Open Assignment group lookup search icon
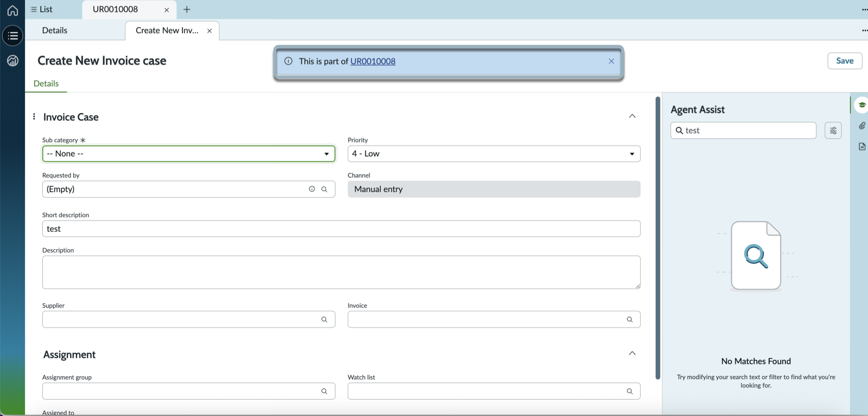The width and height of the screenshot is (868, 416). [324, 391]
